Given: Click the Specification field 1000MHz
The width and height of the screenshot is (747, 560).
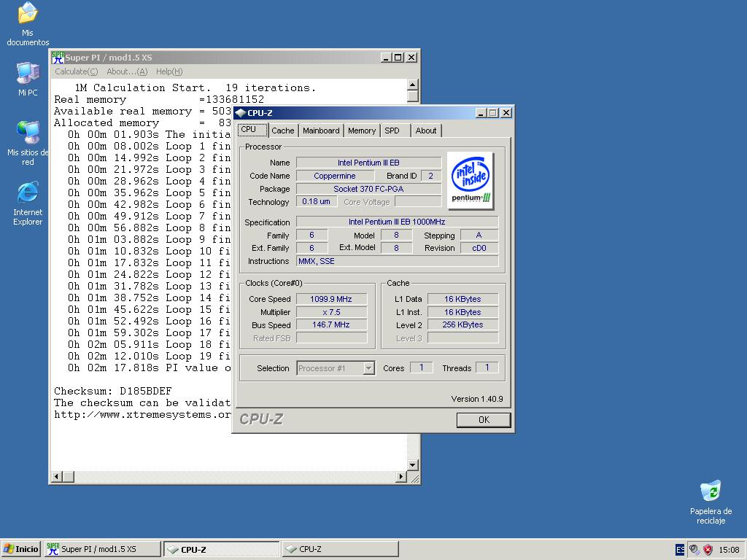Looking at the screenshot, I should click(x=397, y=222).
